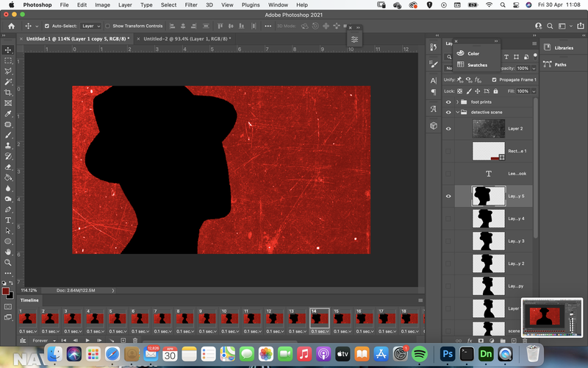Viewport: 588px width, 368px height.
Task: Select the Magic Wand tool
Action: click(x=8, y=82)
